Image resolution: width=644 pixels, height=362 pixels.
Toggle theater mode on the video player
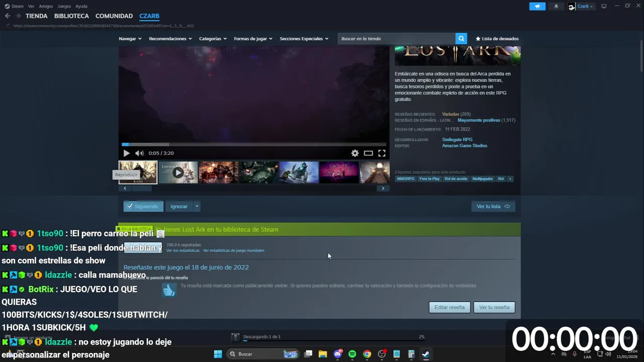pos(368,153)
